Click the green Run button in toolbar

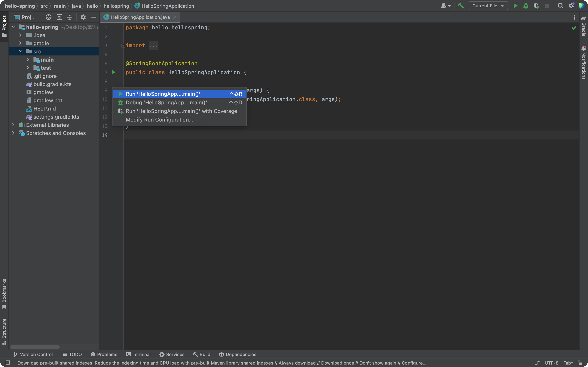tap(515, 6)
